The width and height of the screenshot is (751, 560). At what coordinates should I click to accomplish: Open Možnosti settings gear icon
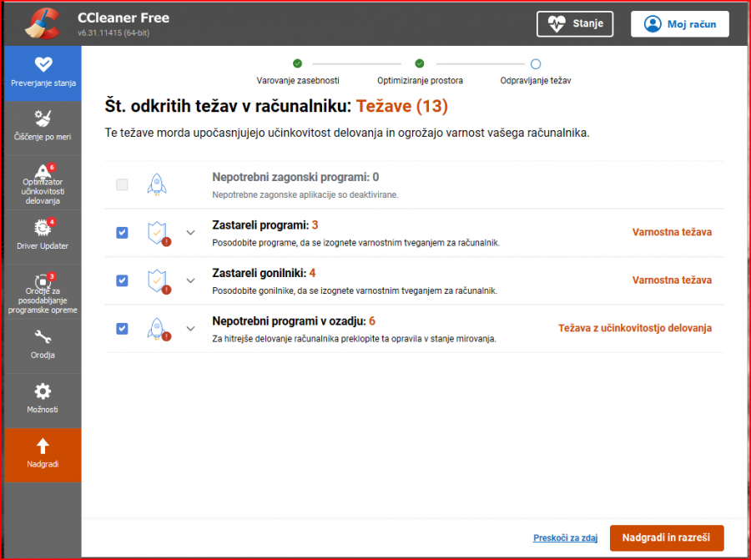(x=43, y=391)
